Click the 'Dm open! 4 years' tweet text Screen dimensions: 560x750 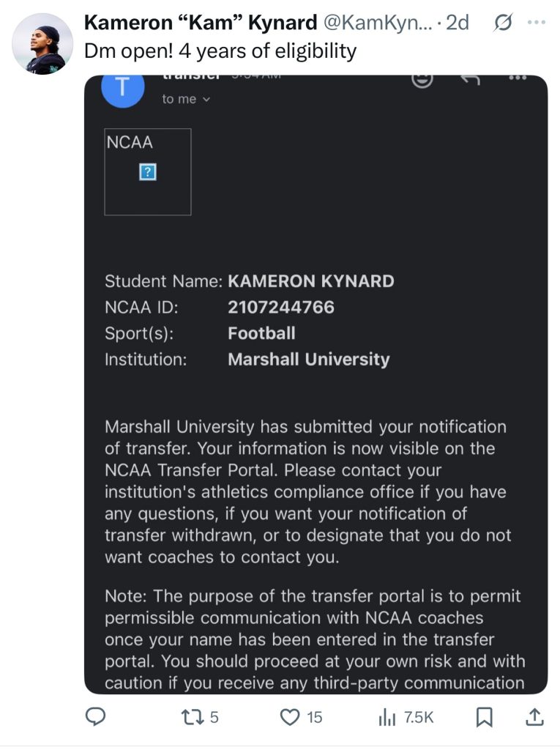coord(220,51)
